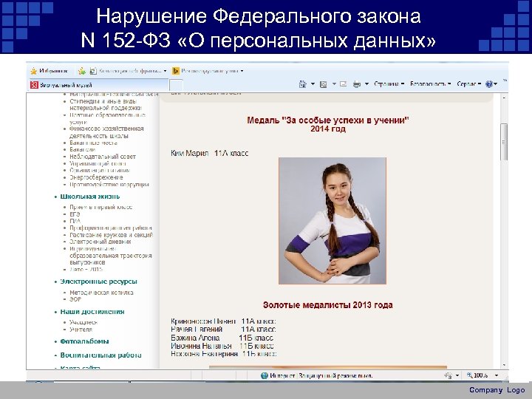Click the page scrollbar up arrow

pyautogui.click(x=504, y=98)
